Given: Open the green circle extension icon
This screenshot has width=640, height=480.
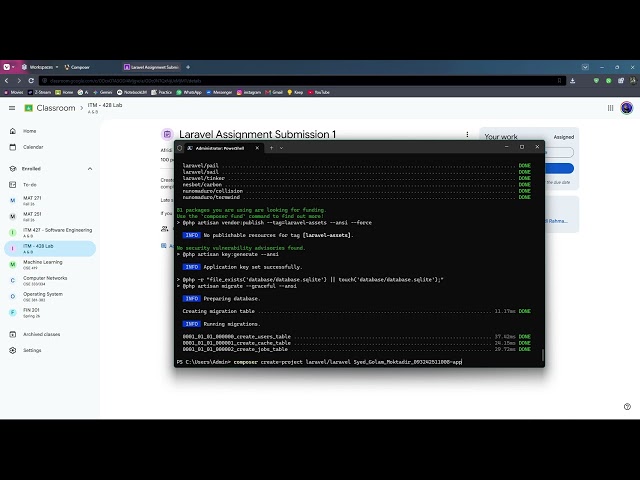Looking at the screenshot, I should click(609, 81).
